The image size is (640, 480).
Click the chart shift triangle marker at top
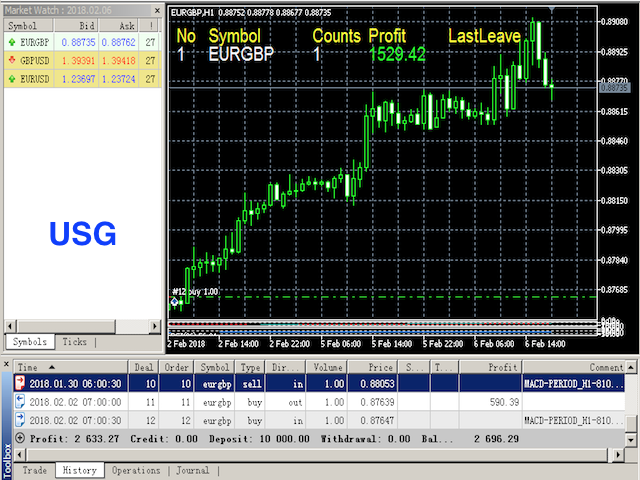[x=551, y=9]
